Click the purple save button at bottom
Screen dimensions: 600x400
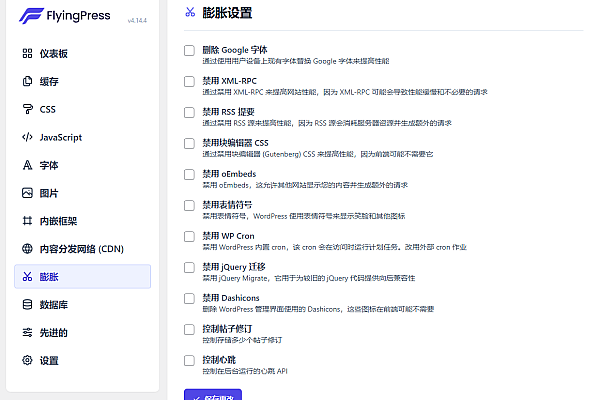click(213, 395)
